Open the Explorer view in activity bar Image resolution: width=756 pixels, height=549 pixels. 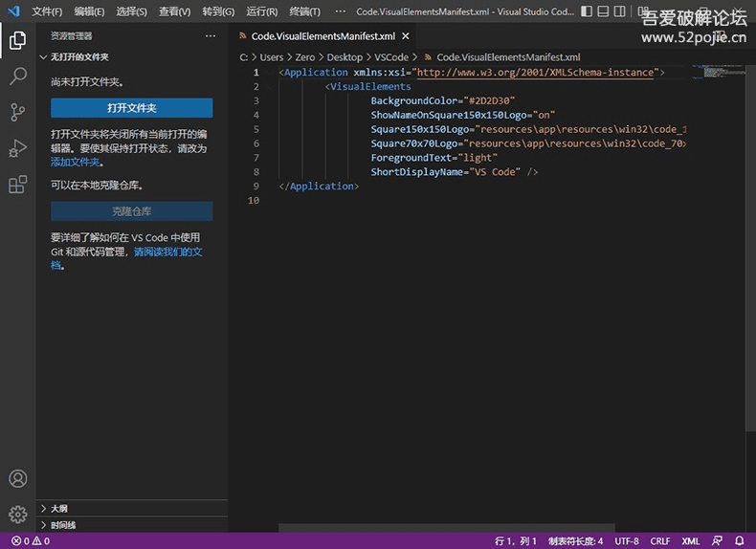click(x=17, y=41)
